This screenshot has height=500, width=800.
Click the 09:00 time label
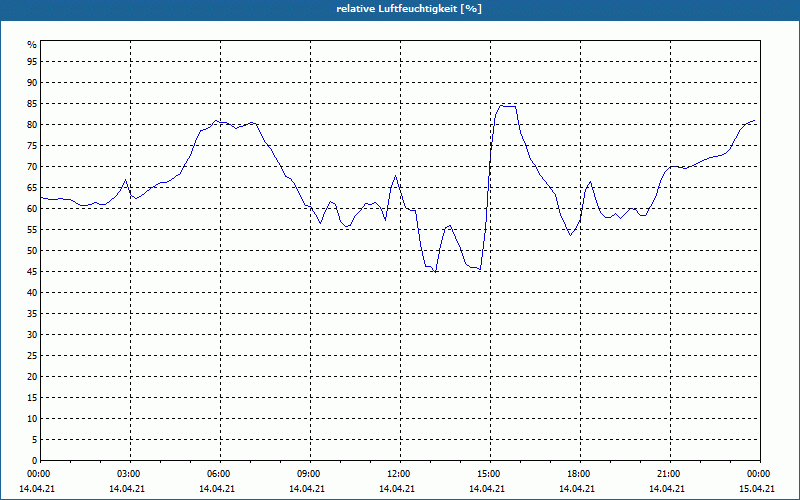[x=310, y=474]
